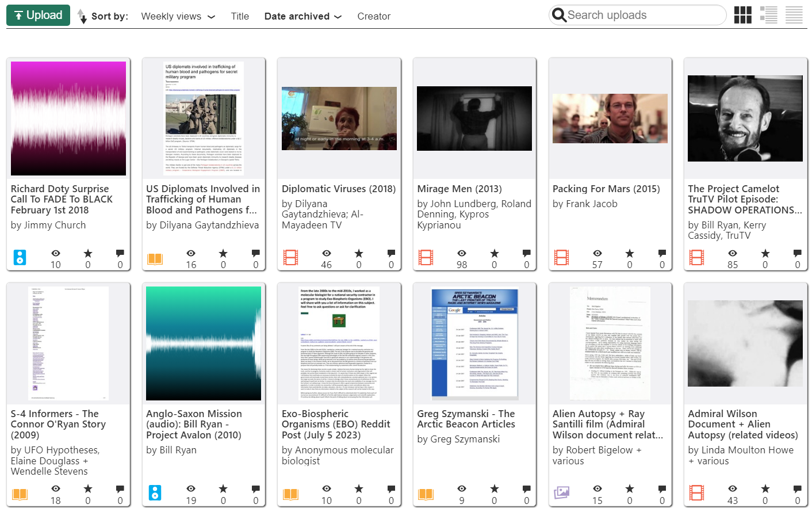Star the Packing For Mars item
812x508 pixels.
[630, 253]
